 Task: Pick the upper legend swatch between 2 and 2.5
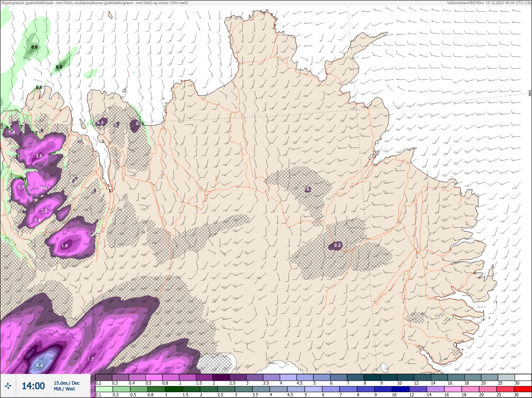point(221,377)
